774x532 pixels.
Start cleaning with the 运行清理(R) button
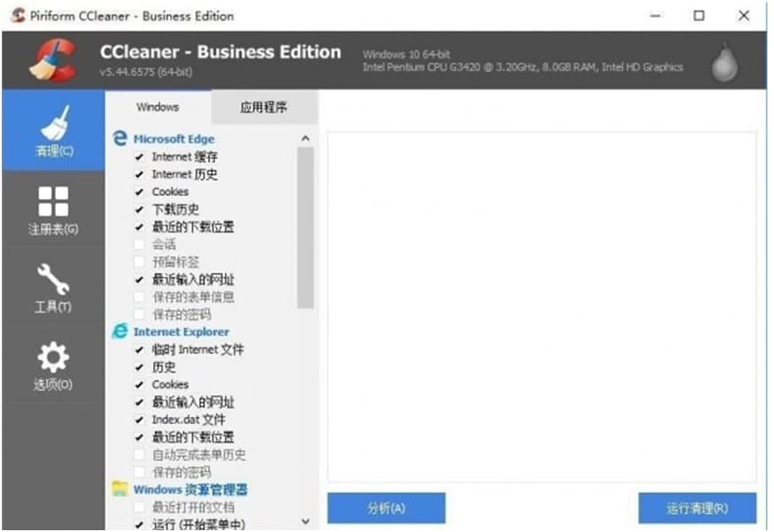696,508
